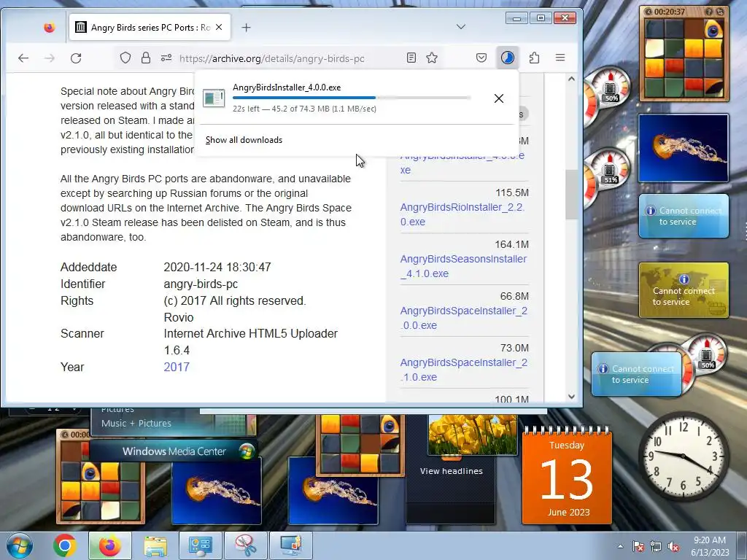Viewport: 747px width, 560px height.
Task: Click the vertical scrollbar thumb
Action: pyautogui.click(x=572, y=194)
